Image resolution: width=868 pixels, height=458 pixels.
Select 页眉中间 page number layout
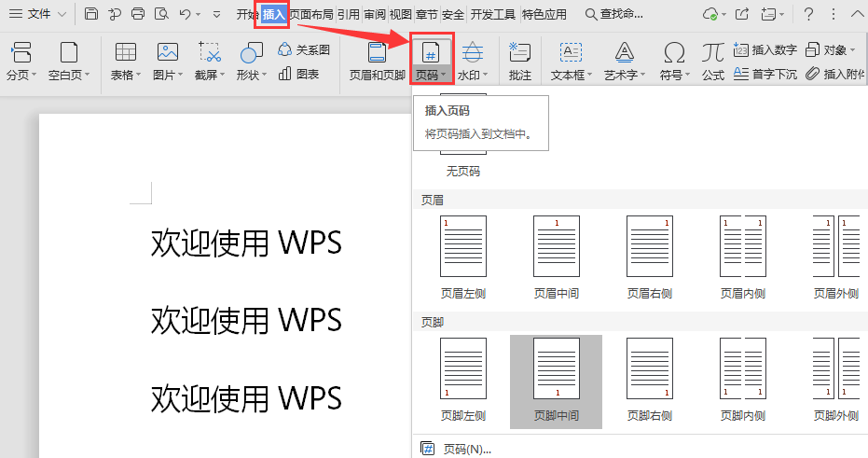557,257
